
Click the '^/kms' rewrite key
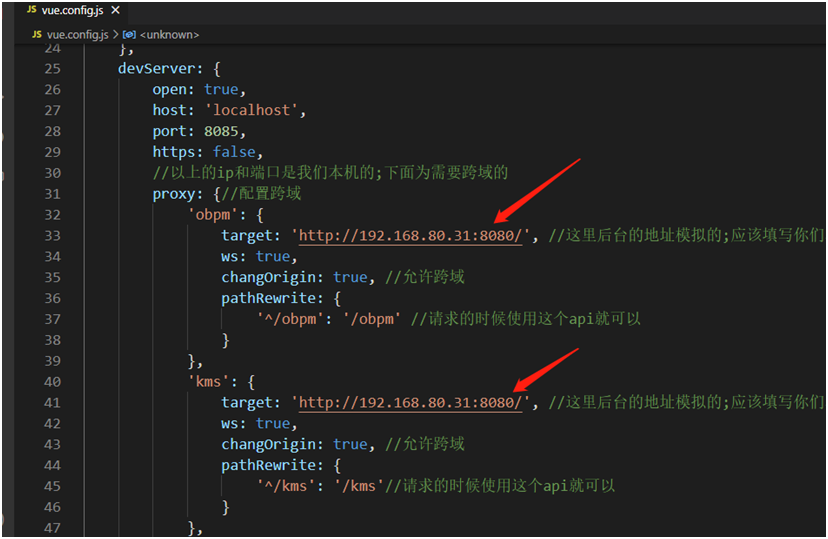286,486
